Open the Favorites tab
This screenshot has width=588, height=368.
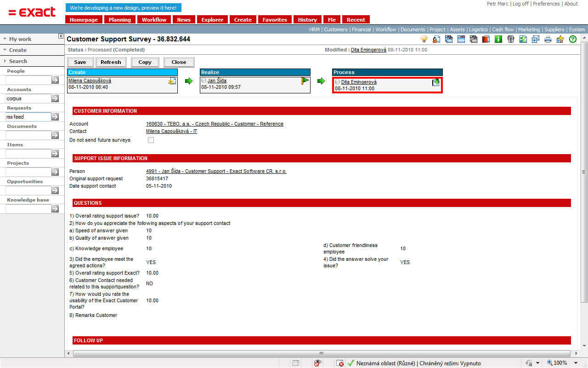click(x=275, y=20)
